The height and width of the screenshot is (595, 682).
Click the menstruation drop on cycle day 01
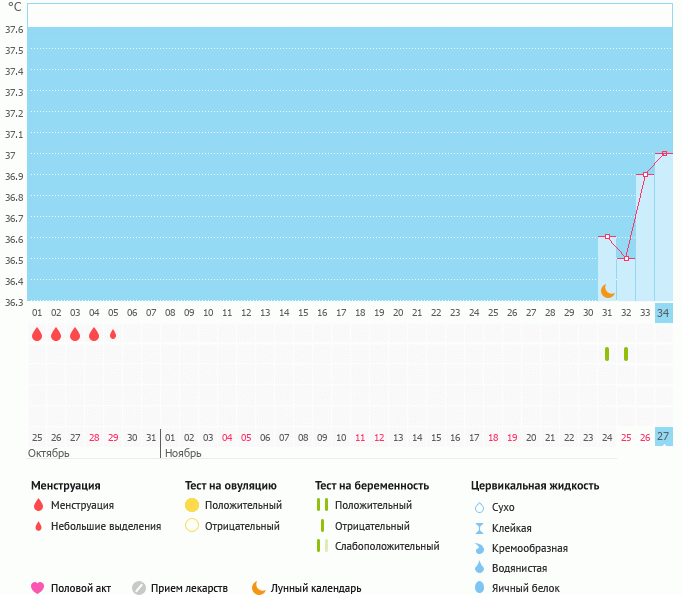click(x=37, y=334)
